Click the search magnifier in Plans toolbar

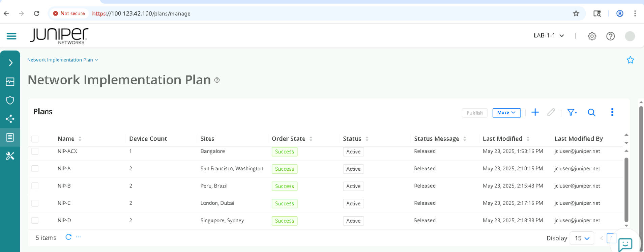click(x=591, y=112)
